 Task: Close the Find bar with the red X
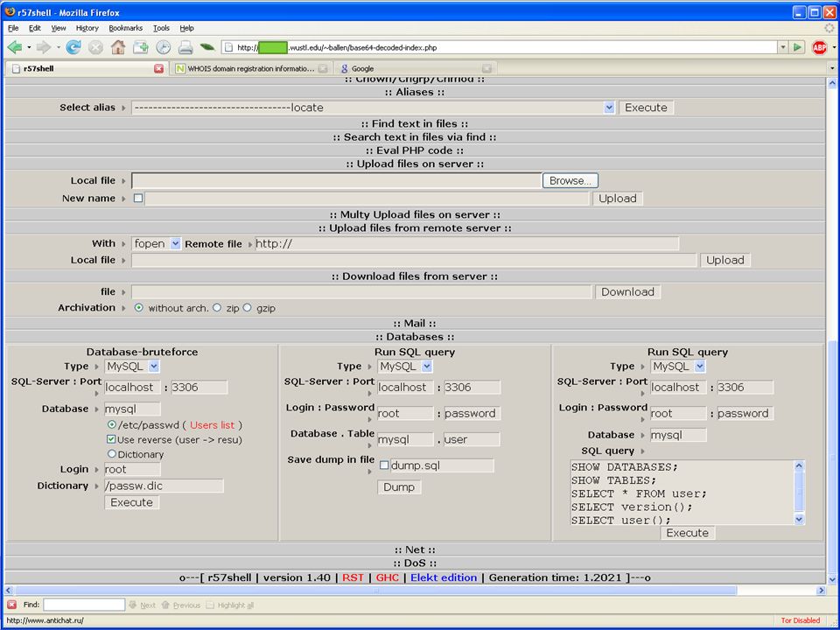coord(11,605)
